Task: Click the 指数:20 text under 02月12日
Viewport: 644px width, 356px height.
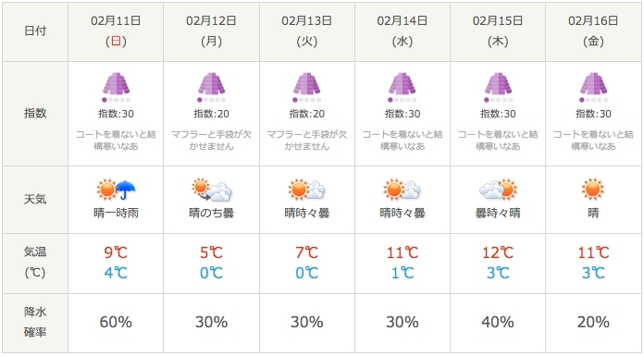Action: click(212, 114)
